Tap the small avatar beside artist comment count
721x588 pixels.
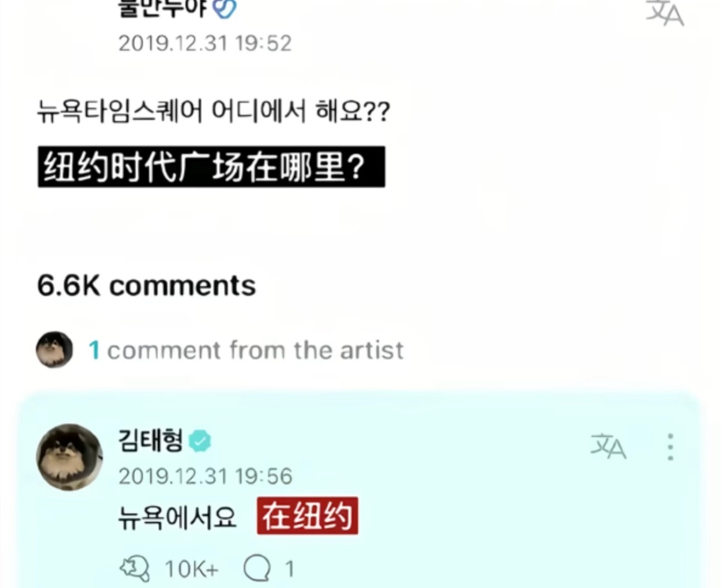54,350
